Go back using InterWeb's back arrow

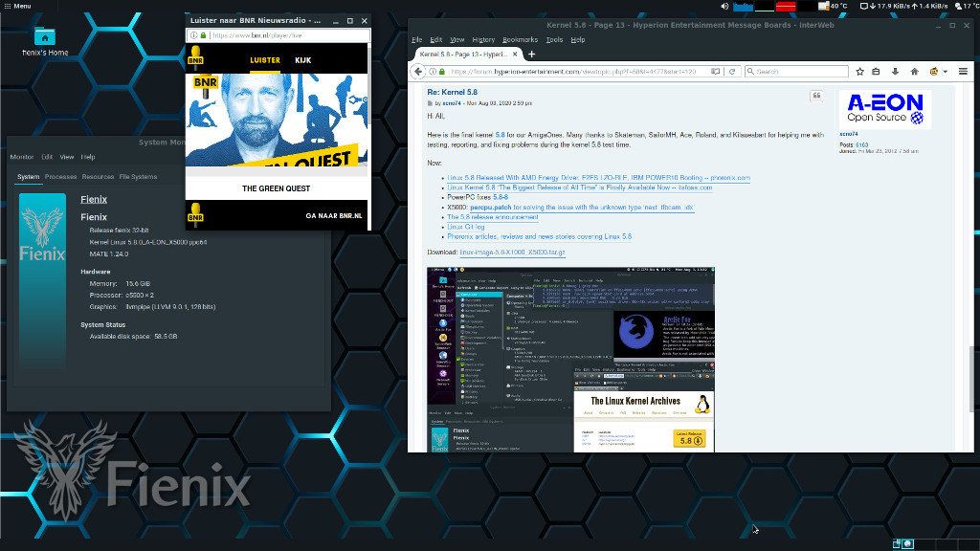click(419, 71)
